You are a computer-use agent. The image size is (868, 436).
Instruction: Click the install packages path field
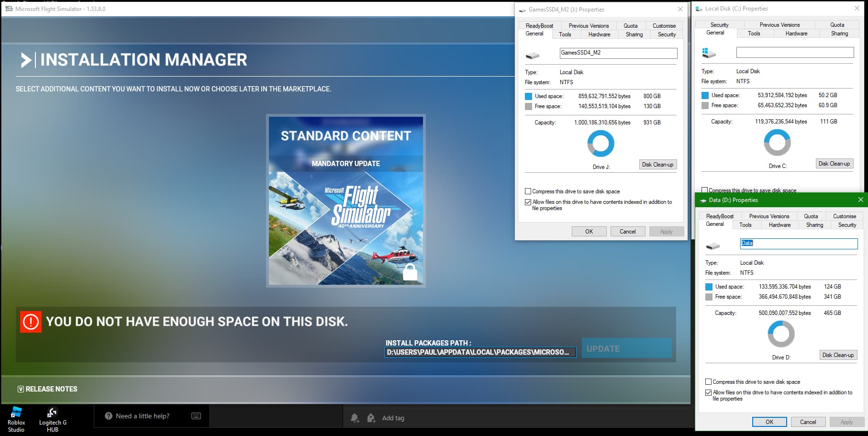tap(480, 352)
